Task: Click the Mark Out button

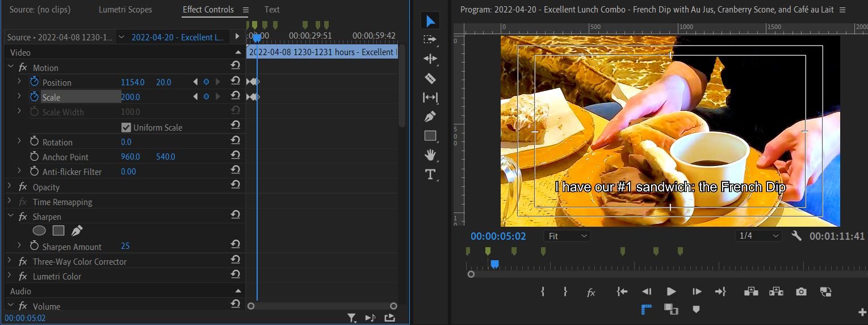Action: [565, 291]
